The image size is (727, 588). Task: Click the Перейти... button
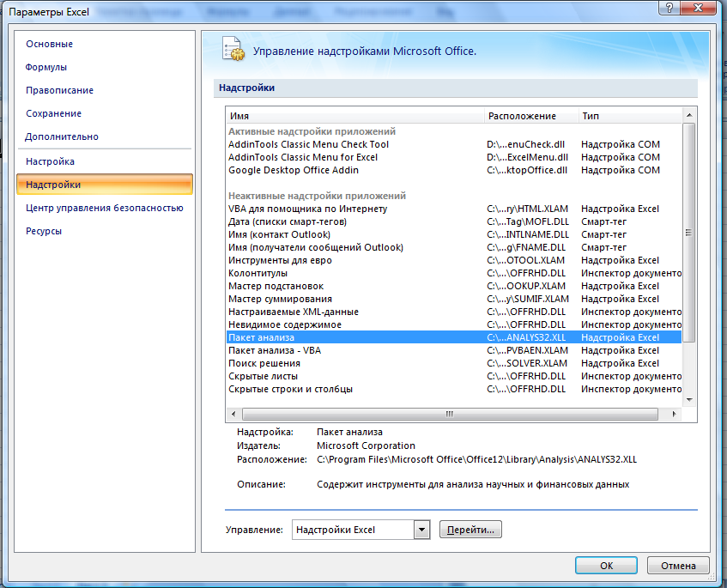[x=470, y=530]
